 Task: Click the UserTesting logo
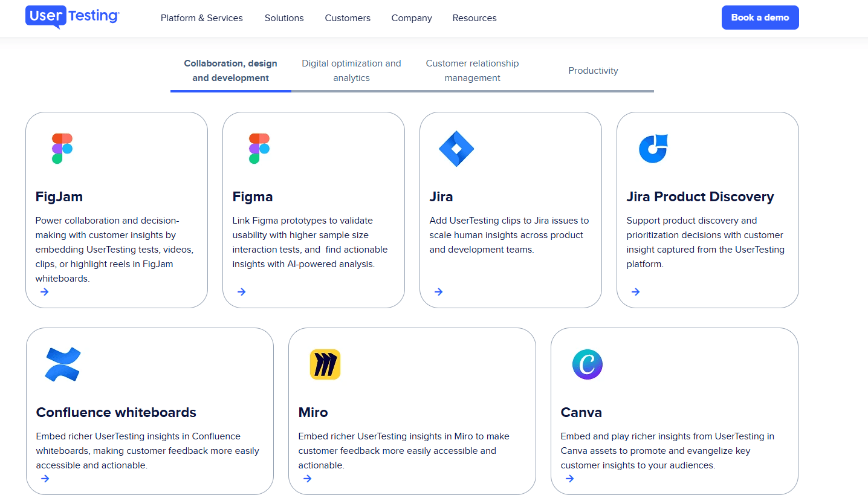pos(73,17)
